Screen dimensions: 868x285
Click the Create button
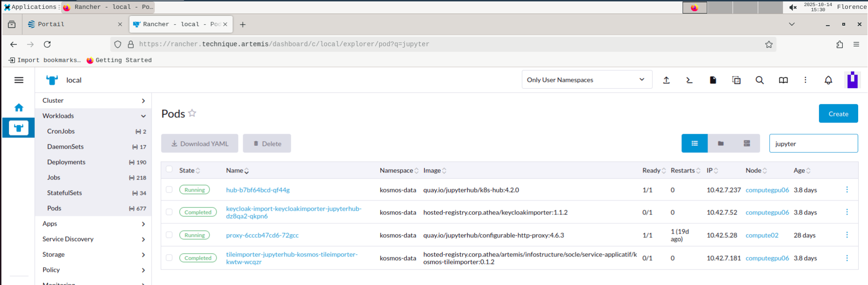838,114
